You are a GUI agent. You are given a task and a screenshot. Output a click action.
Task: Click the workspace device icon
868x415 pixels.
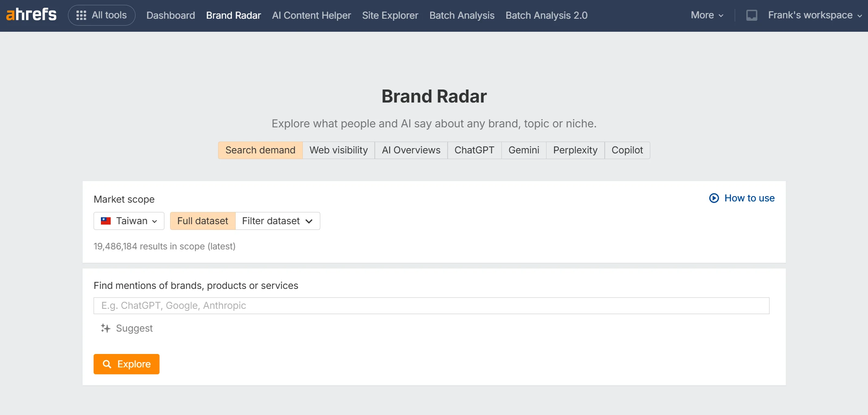[751, 15]
